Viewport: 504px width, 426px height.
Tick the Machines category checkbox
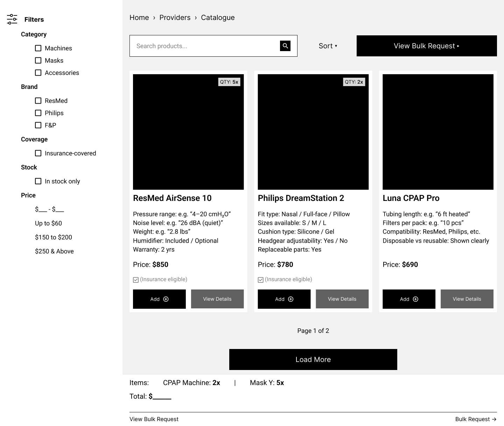click(x=38, y=48)
